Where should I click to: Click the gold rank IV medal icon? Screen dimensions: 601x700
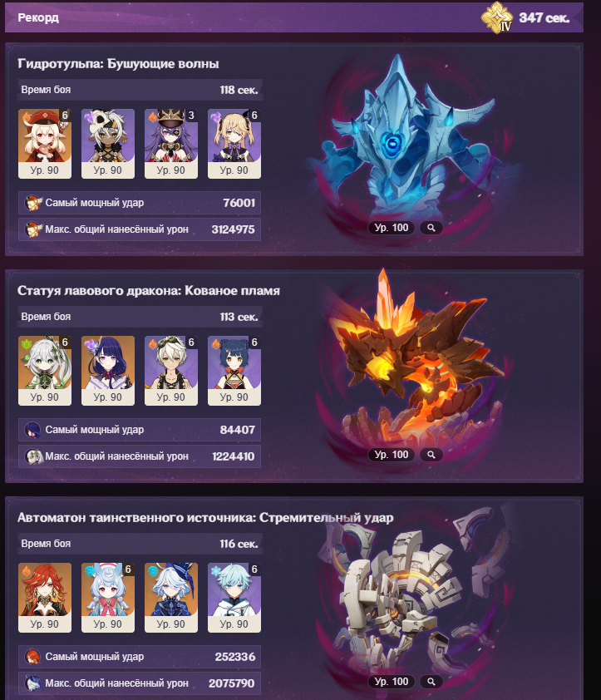coord(496,17)
